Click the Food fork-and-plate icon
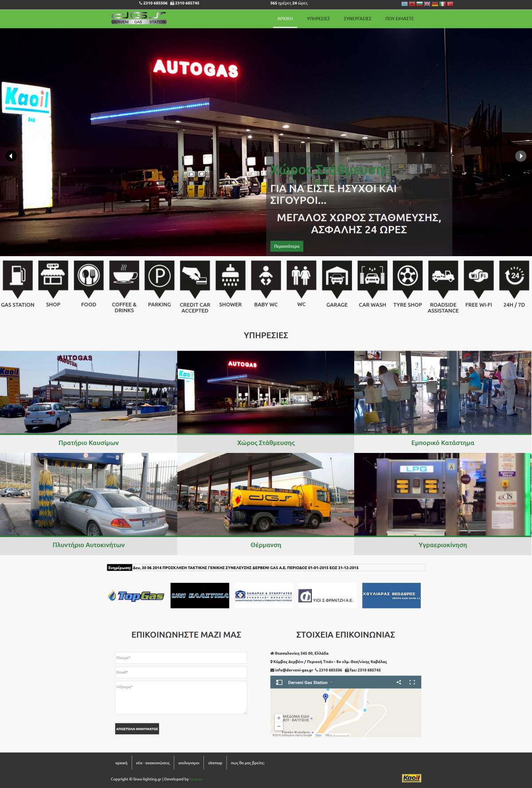This screenshot has height=788, width=532. point(89,279)
